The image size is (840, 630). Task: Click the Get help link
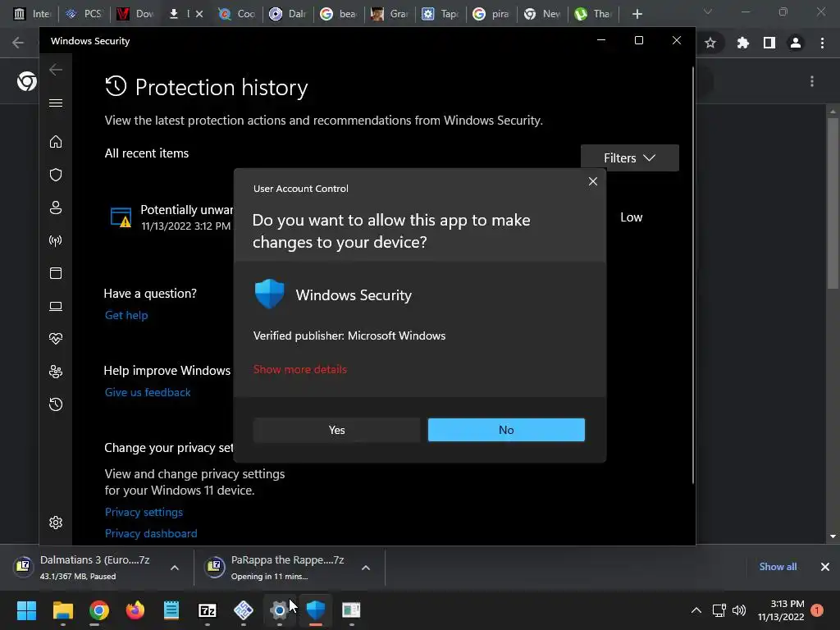126,315
